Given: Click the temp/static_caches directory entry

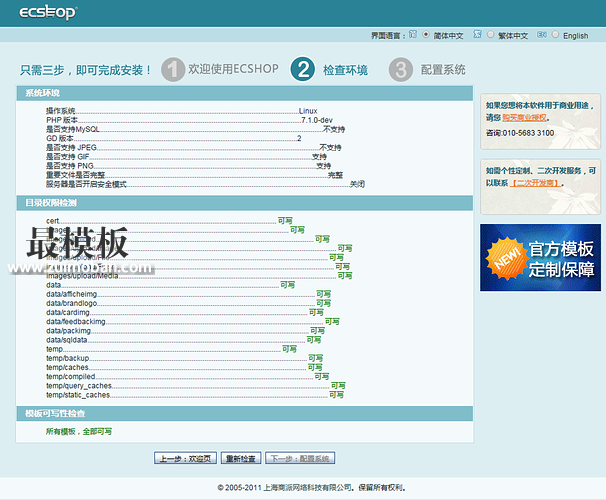Looking at the screenshot, I should pos(78,395).
